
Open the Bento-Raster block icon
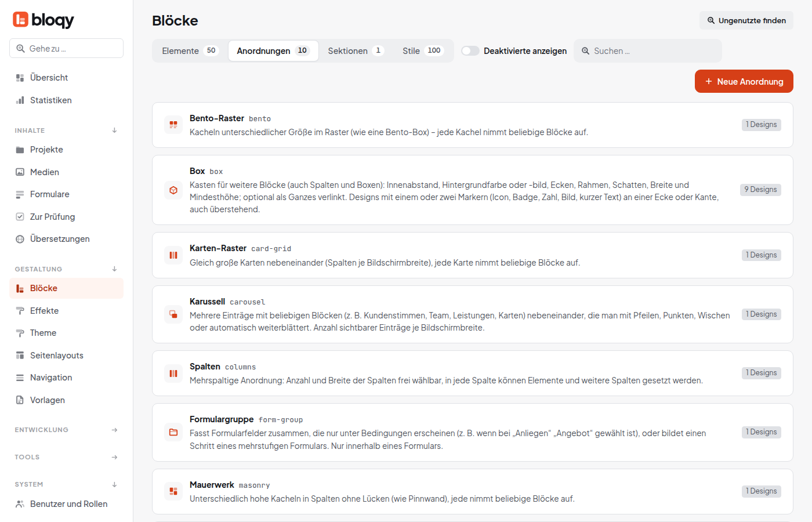[x=173, y=125]
